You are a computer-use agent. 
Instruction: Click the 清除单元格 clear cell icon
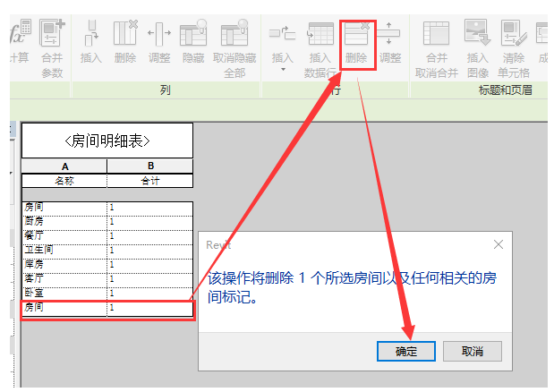tap(514, 33)
